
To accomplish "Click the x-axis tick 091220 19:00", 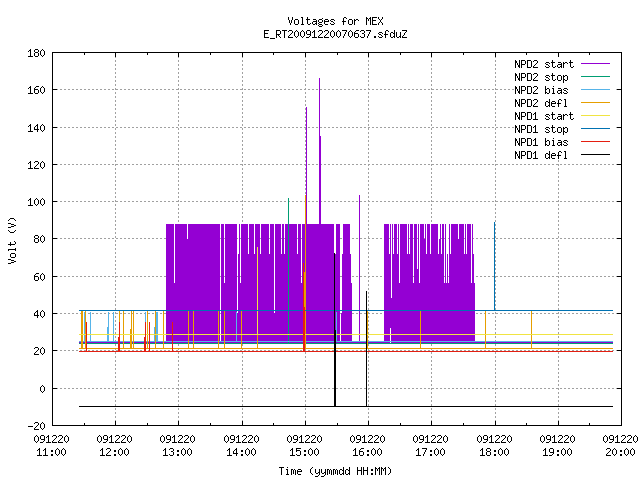I will 557,446.
